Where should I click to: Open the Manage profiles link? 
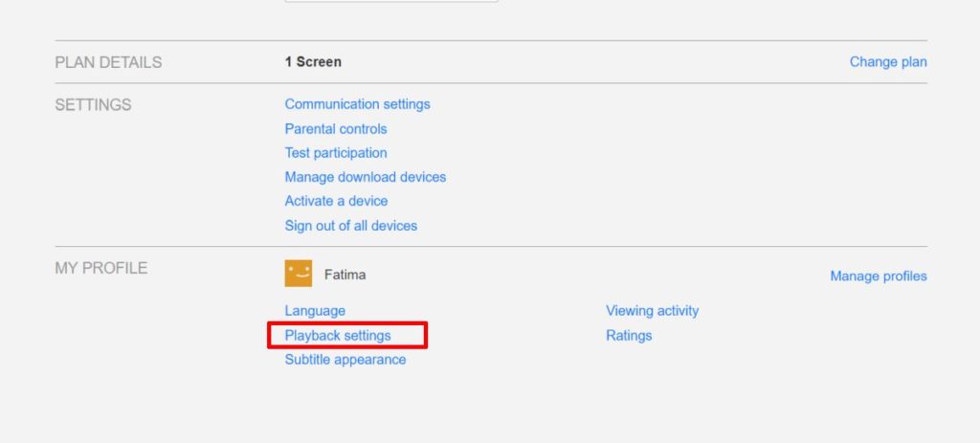click(x=879, y=277)
